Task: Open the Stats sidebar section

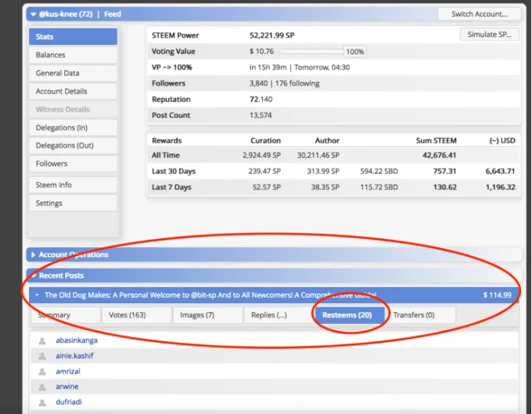Action: point(73,37)
